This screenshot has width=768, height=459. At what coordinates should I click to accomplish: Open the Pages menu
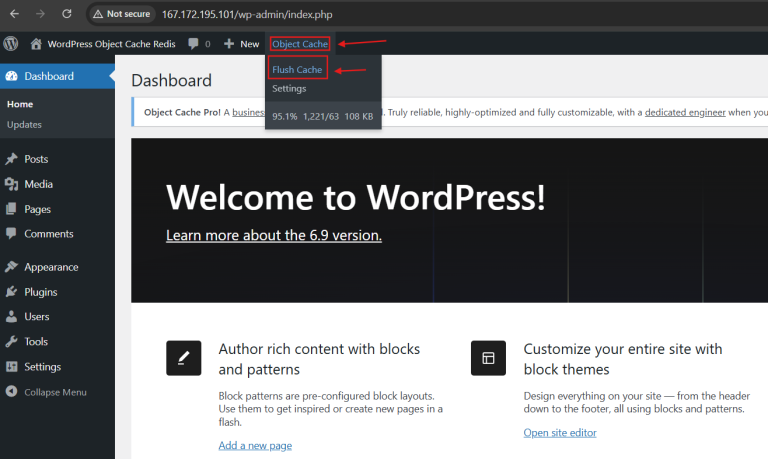[x=38, y=209]
